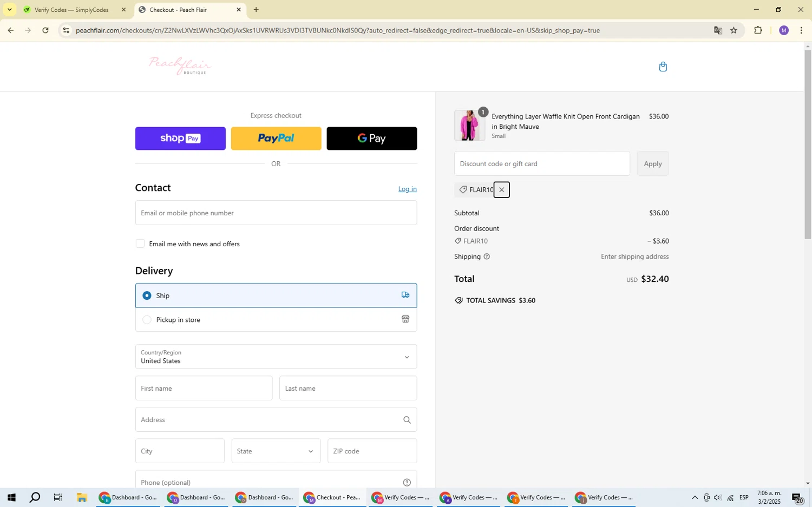812x507 pixels.
Task: Click the Address input field
Action: pyautogui.click(x=276, y=419)
